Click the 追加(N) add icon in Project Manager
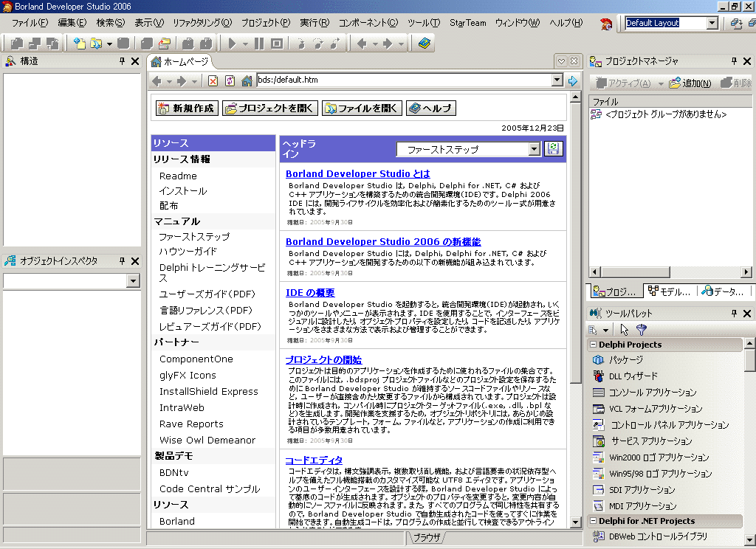Screen dimensions: 756x549 [690, 83]
